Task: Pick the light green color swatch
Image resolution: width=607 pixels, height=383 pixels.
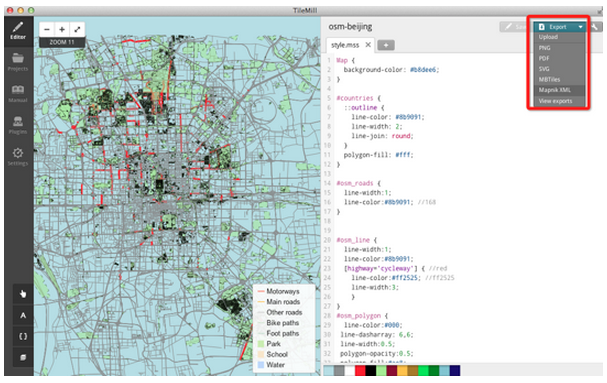Action: click(381, 371)
